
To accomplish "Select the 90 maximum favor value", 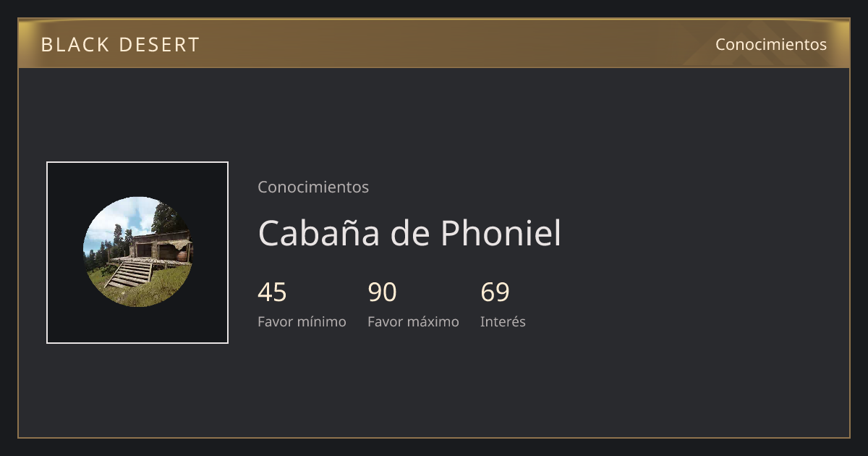I will (382, 292).
